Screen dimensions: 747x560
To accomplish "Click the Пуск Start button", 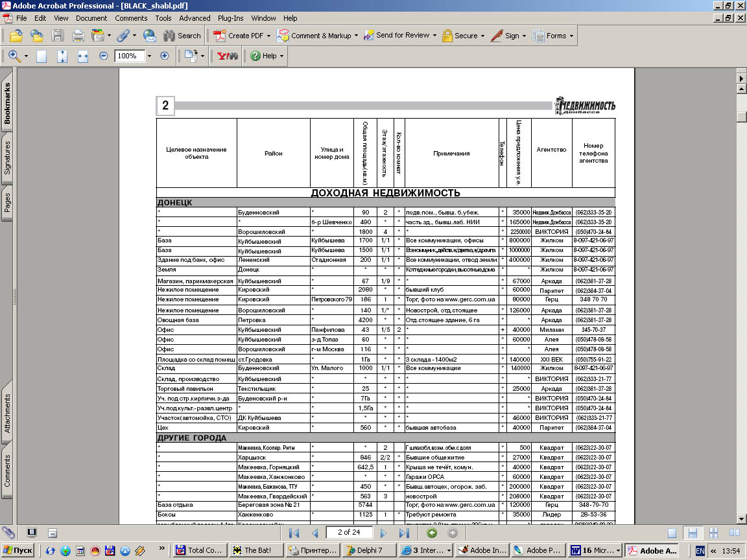I will coord(18,550).
